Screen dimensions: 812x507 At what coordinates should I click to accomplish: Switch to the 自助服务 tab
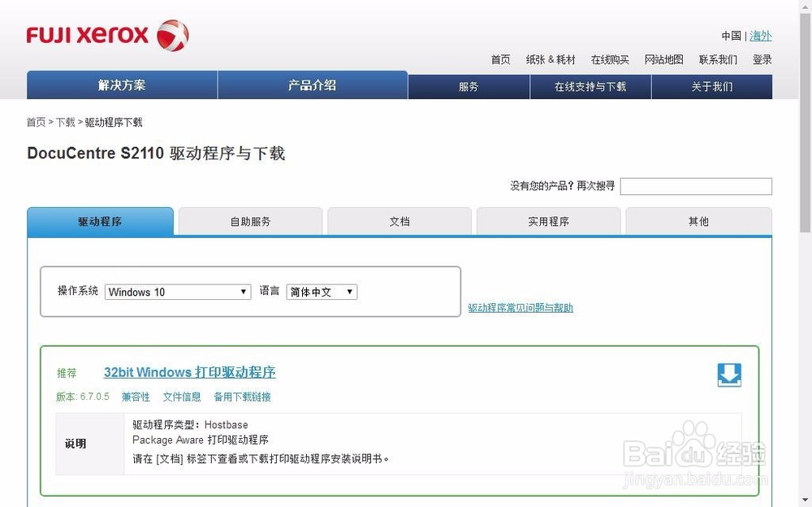[x=250, y=221]
